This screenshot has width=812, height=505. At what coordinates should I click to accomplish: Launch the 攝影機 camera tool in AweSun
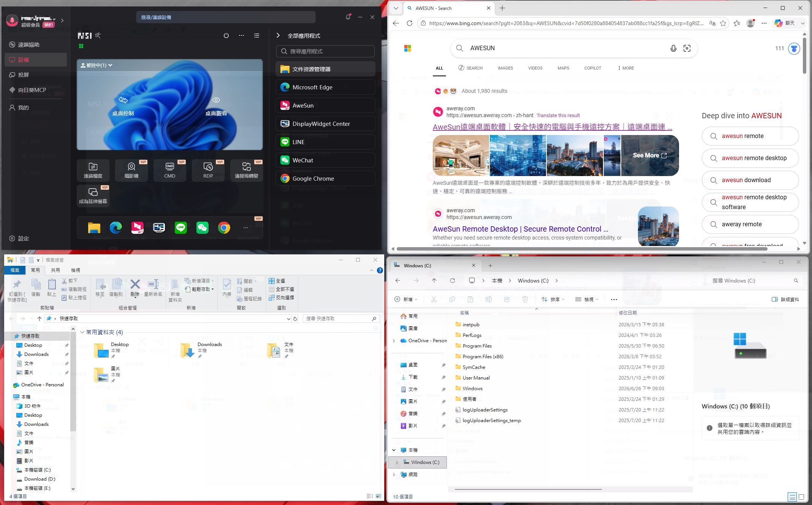(x=131, y=170)
